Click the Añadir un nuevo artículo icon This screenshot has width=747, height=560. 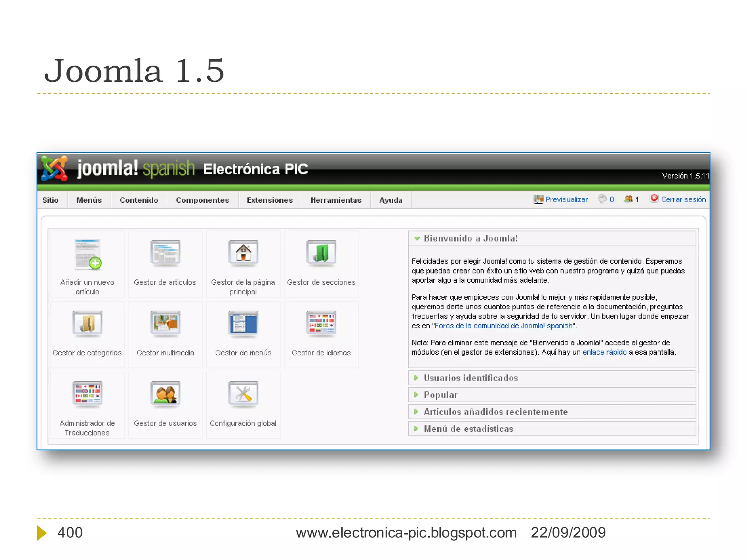click(88, 254)
